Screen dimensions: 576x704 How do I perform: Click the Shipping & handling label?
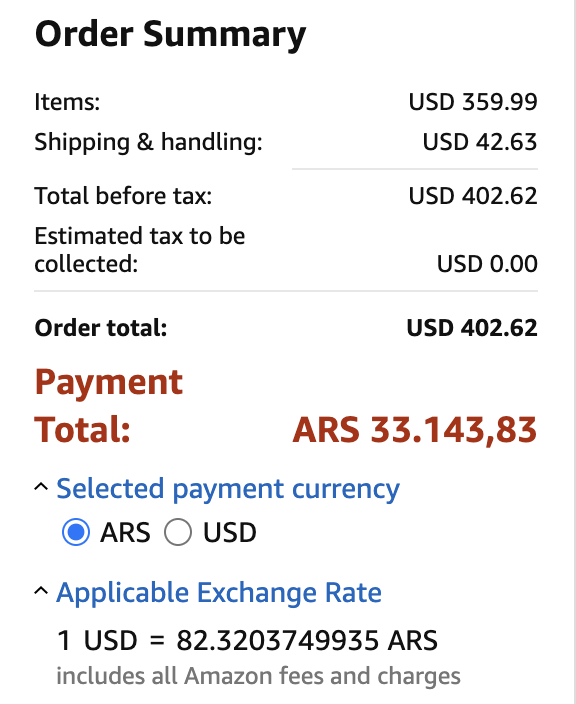point(148,143)
